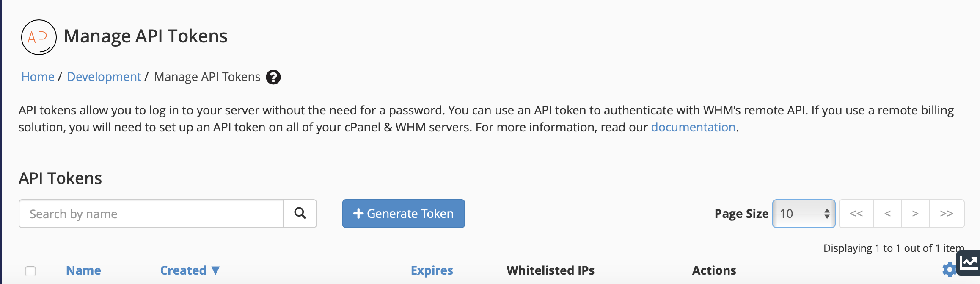Open table settings gear icon
The width and height of the screenshot is (980, 284).
(949, 270)
